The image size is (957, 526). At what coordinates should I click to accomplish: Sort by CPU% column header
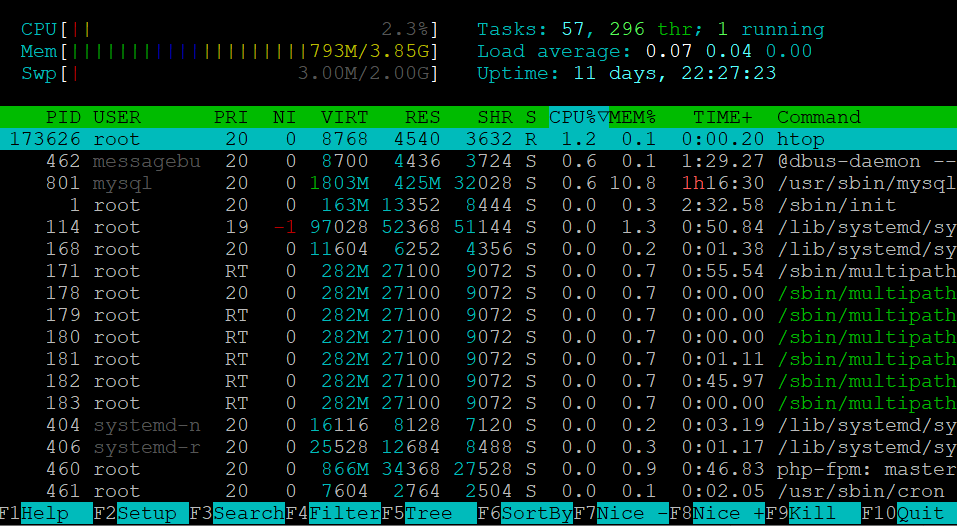coord(577,117)
